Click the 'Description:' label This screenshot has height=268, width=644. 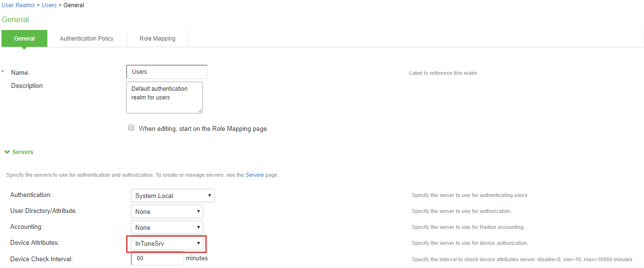tap(28, 86)
